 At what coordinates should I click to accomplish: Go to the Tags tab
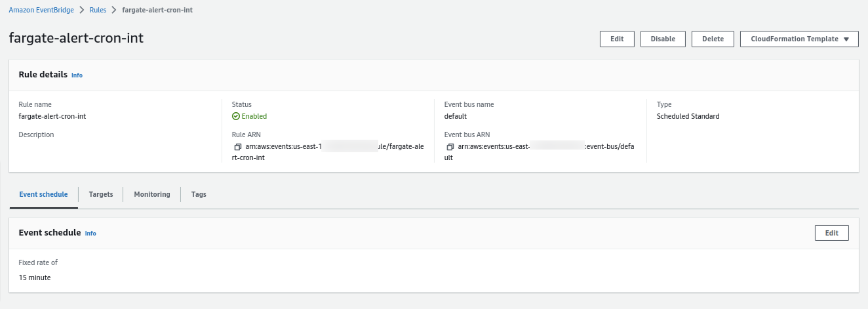click(199, 195)
